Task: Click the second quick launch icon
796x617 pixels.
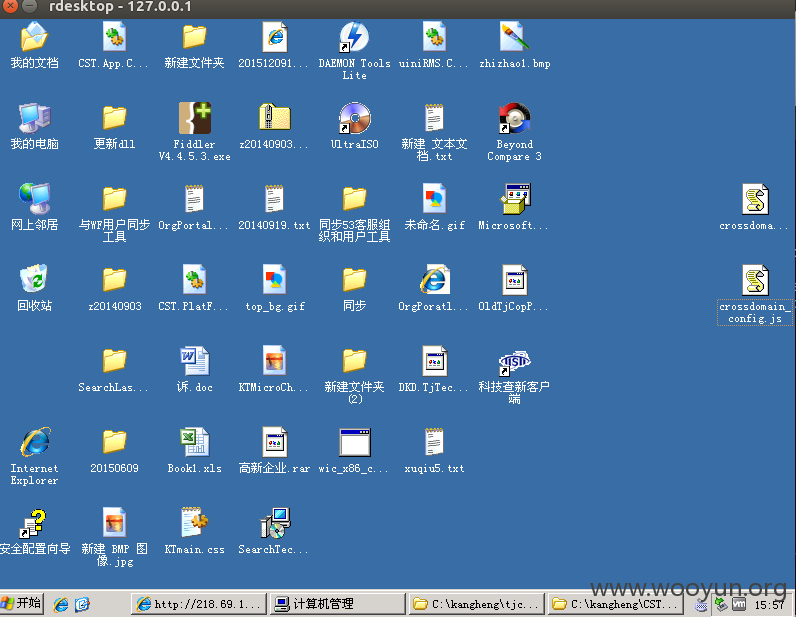Action: [82, 604]
